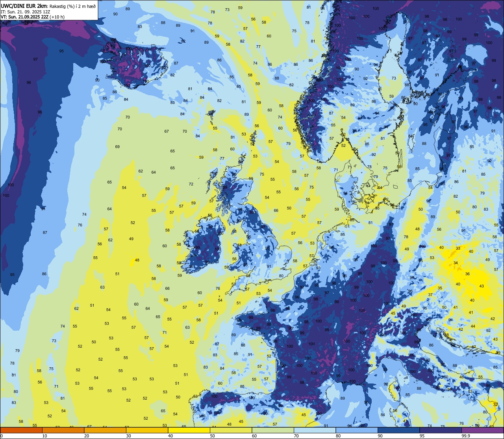Click the legend tick label 10
Image resolution: width=504 pixels, height=439 pixels.
coord(44,436)
